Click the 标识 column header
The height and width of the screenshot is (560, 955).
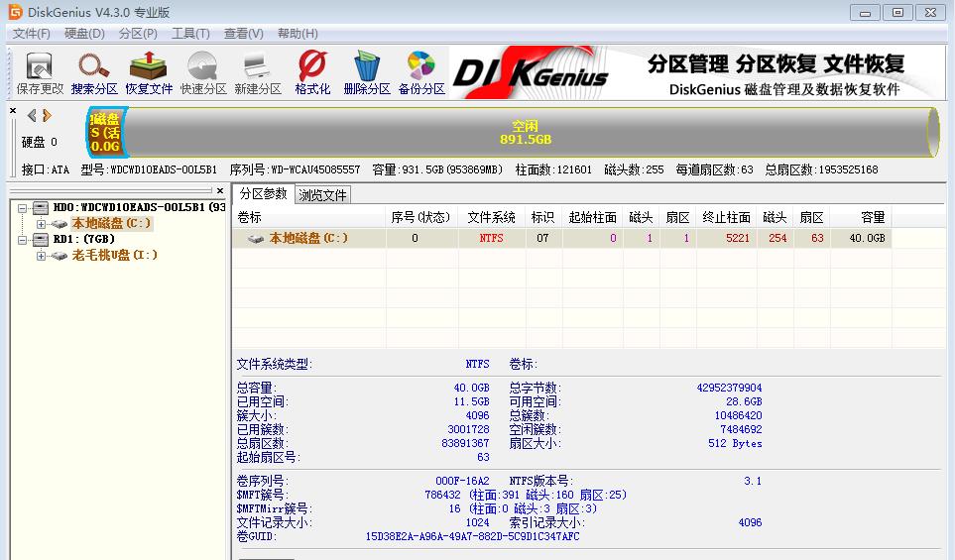[x=543, y=217]
